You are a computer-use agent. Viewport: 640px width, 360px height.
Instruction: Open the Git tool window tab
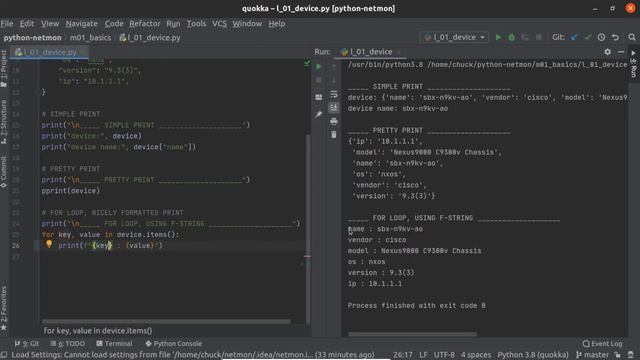[x=27, y=344]
